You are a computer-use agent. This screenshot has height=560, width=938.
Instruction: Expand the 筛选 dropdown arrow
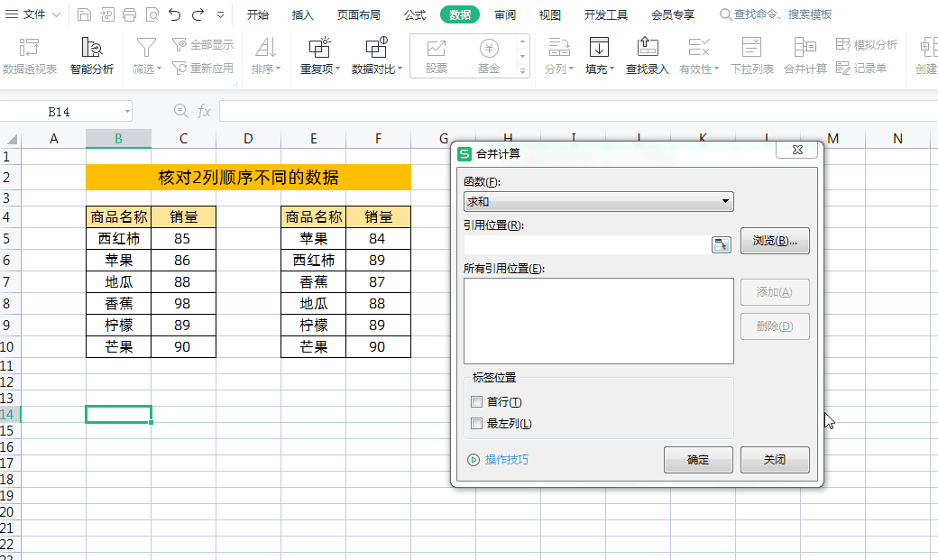point(159,69)
